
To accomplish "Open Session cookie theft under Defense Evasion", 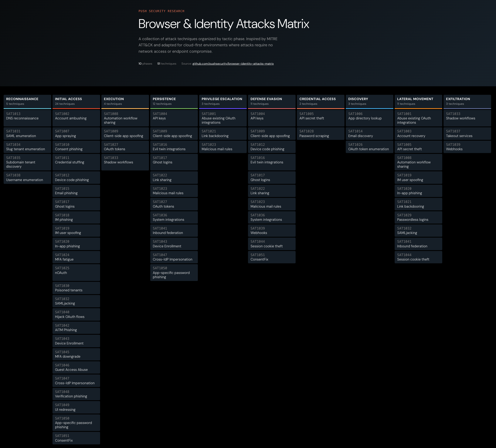I will (272, 244).
